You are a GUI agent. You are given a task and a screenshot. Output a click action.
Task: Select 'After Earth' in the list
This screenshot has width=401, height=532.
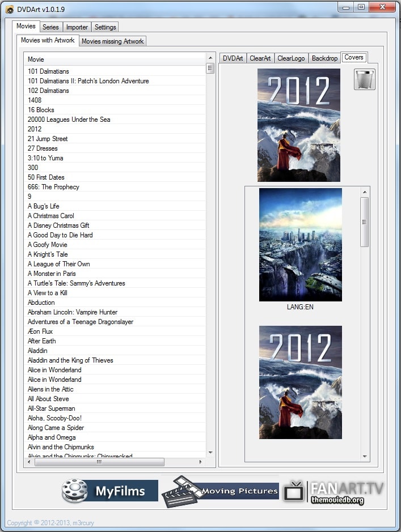(115, 341)
